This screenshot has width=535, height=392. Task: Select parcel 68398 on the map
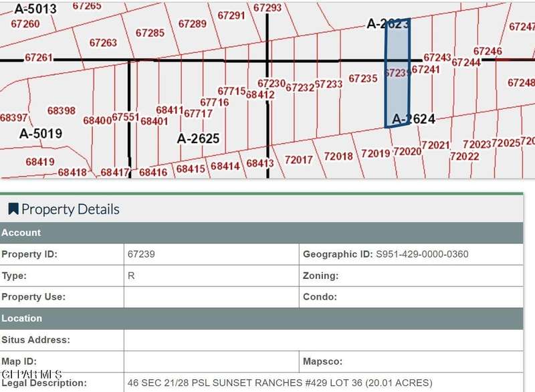[62, 110]
